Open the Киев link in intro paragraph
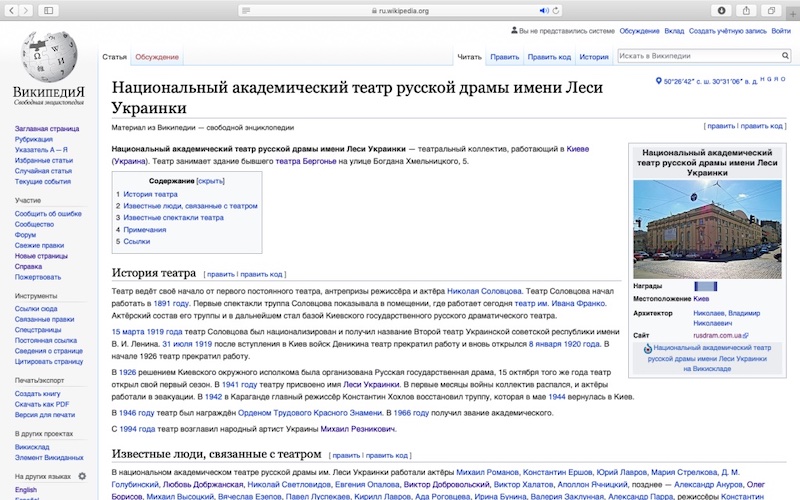The height and width of the screenshot is (500, 800). pos(578,149)
